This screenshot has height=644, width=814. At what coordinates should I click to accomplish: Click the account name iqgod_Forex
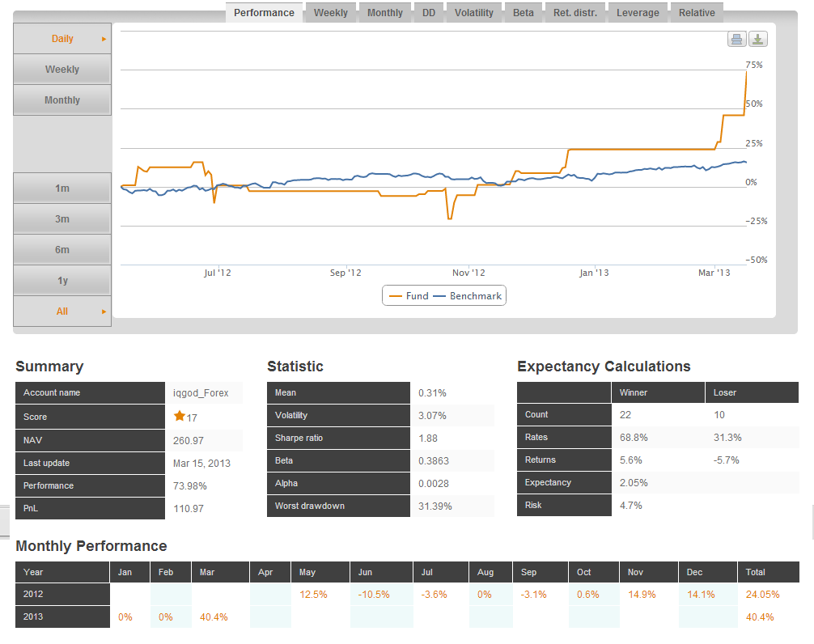coord(201,393)
